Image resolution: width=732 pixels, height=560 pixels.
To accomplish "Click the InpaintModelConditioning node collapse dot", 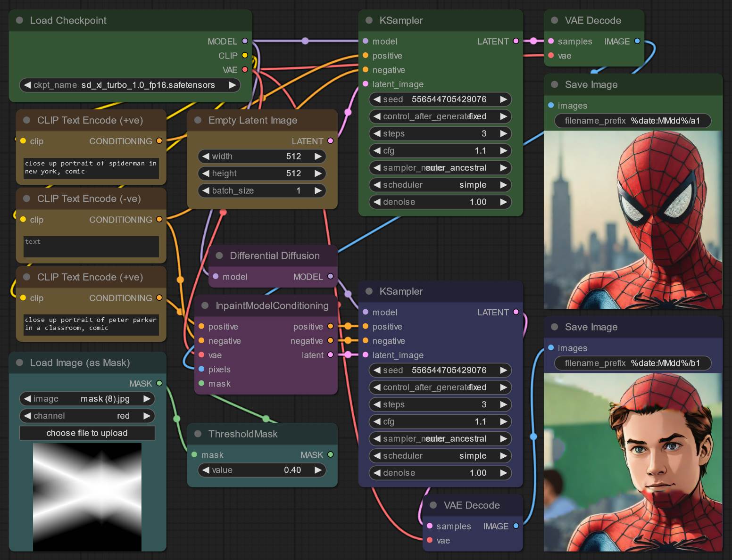I will (x=205, y=305).
